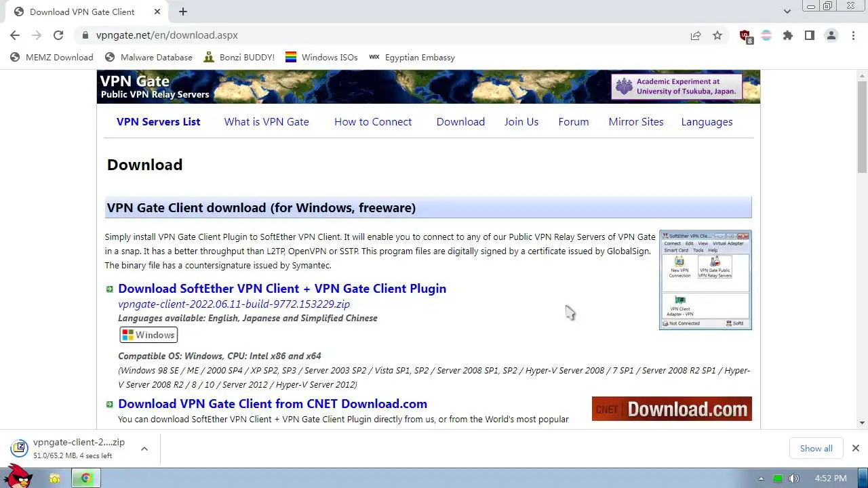Open MEMZ Download bookmark

point(52,58)
